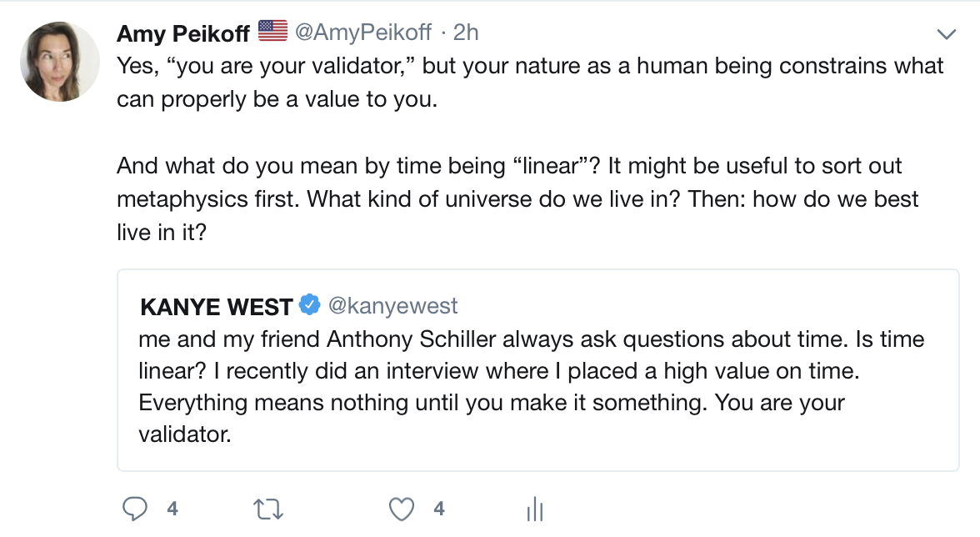Open the tweet options chevron menu
The height and width of the screenshot is (537, 980).
(946, 34)
